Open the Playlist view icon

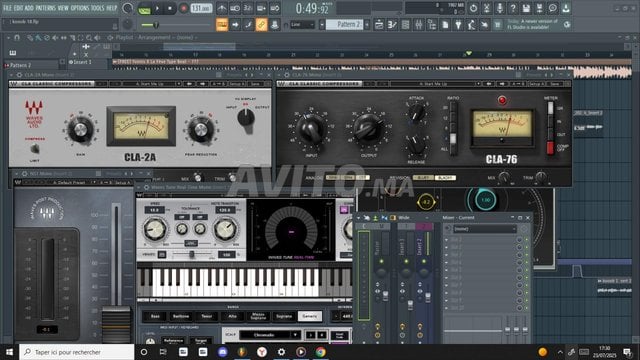coord(379,25)
